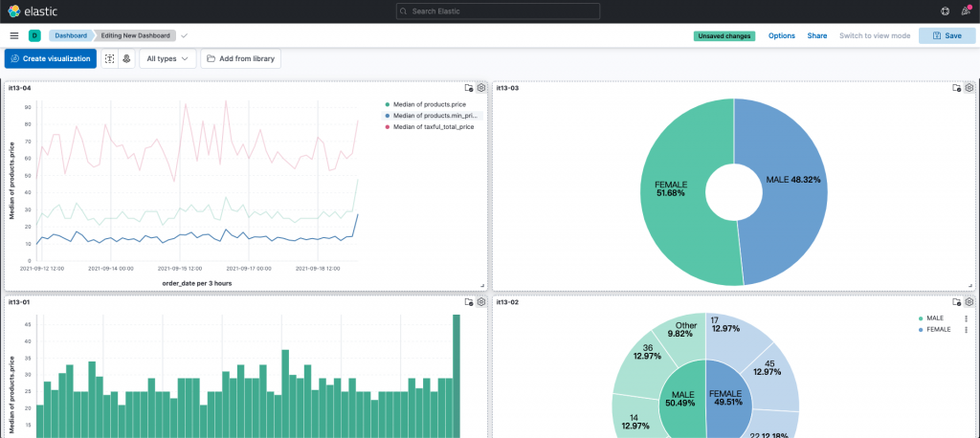The image size is (980, 438).
Task: Open the help menu icon in header
Action: pos(945,11)
